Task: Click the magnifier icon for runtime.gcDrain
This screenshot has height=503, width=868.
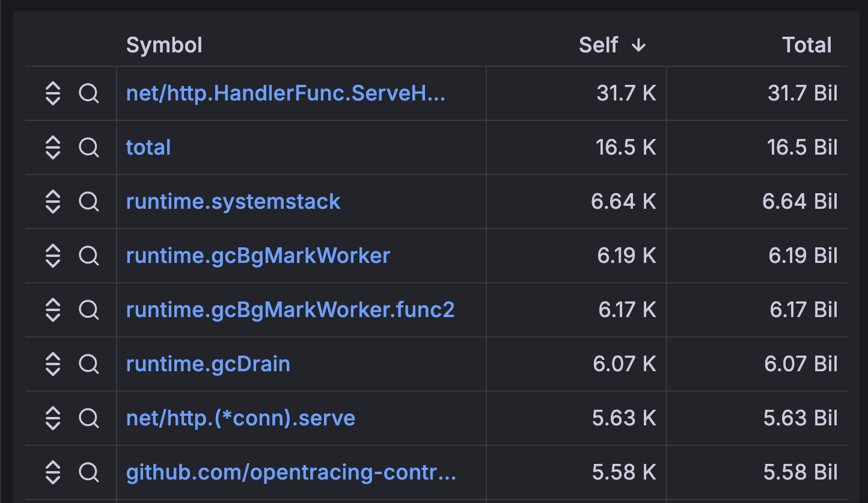Action: tap(89, 364)
